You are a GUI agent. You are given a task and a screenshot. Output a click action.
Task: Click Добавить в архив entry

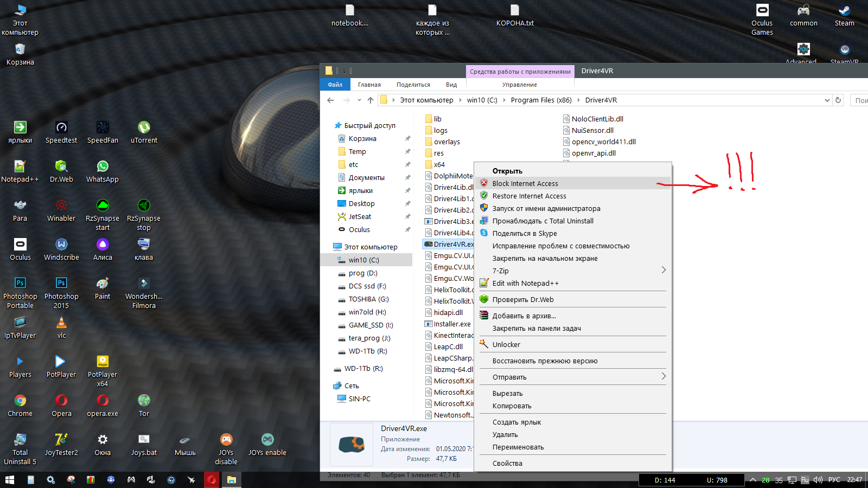click(573, 316)
